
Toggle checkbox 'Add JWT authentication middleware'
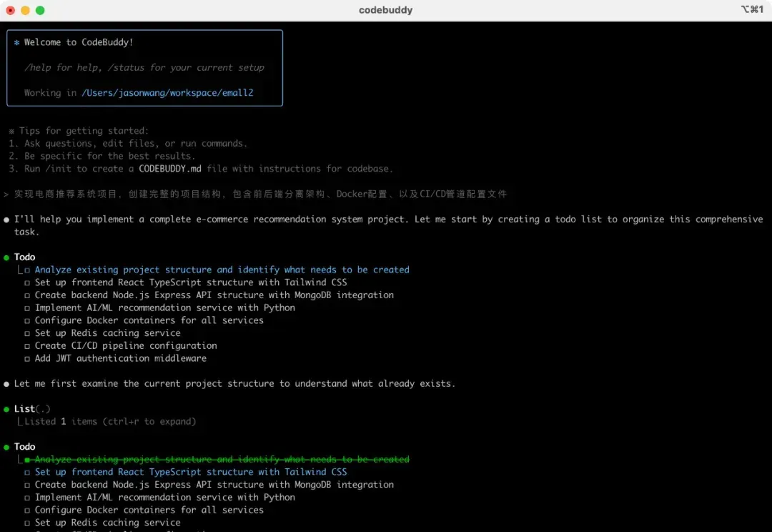click(x=27, y=359)
